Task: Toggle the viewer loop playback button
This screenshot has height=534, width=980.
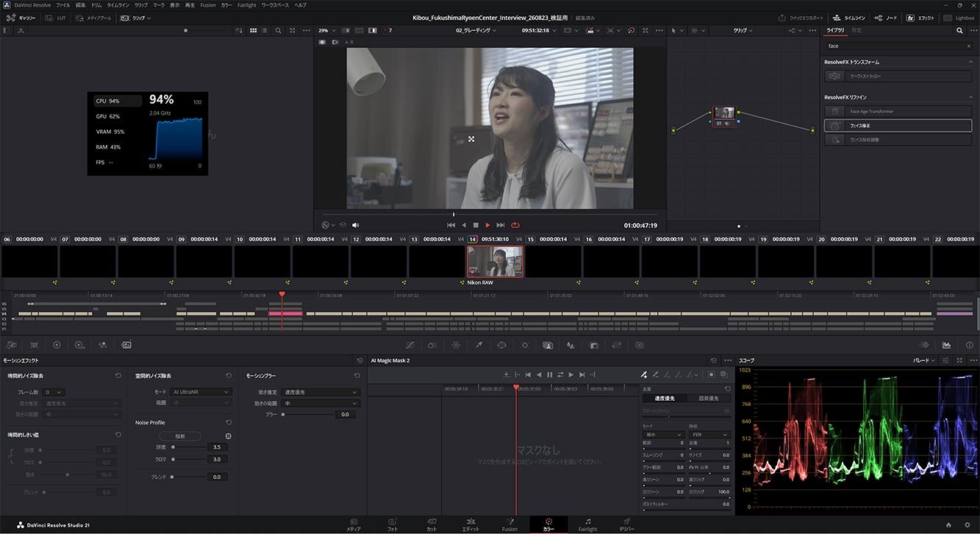Action: point(515,225)
